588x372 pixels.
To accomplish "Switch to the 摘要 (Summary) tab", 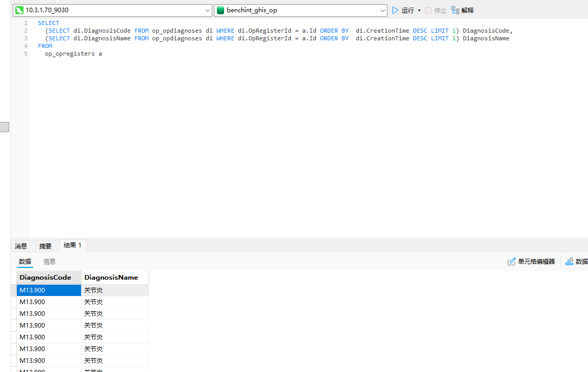I will pyautogui.click(x=45, y=246).
